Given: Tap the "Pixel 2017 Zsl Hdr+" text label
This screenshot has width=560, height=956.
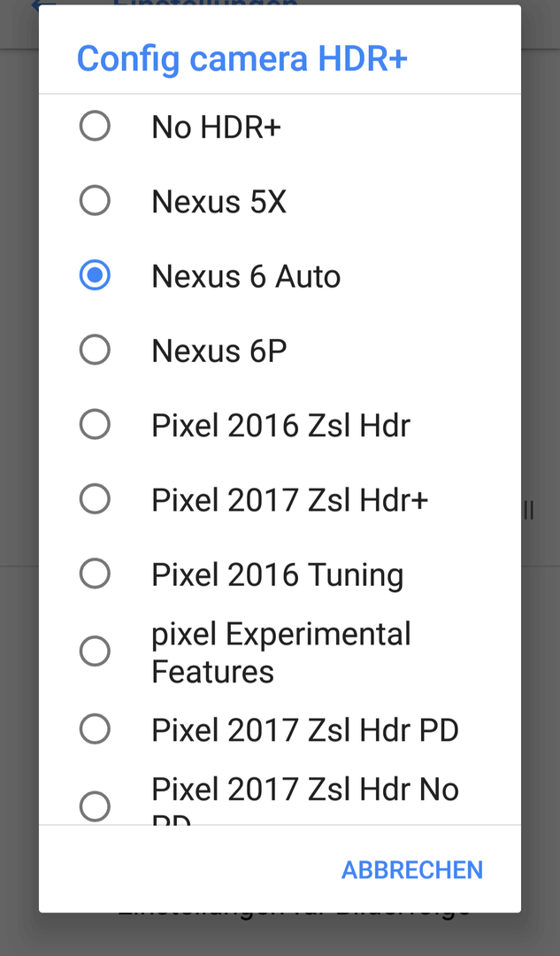Looking at the screenshot, I should 289,500.
